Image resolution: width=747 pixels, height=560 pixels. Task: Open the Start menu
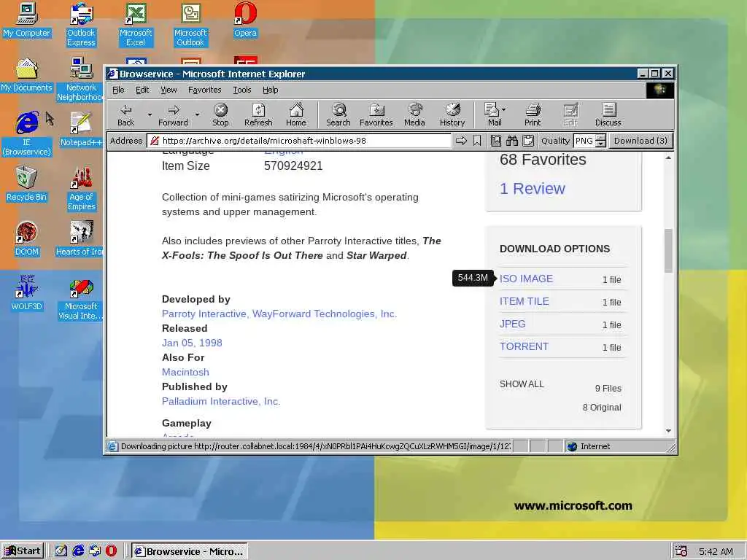[23, 551]
